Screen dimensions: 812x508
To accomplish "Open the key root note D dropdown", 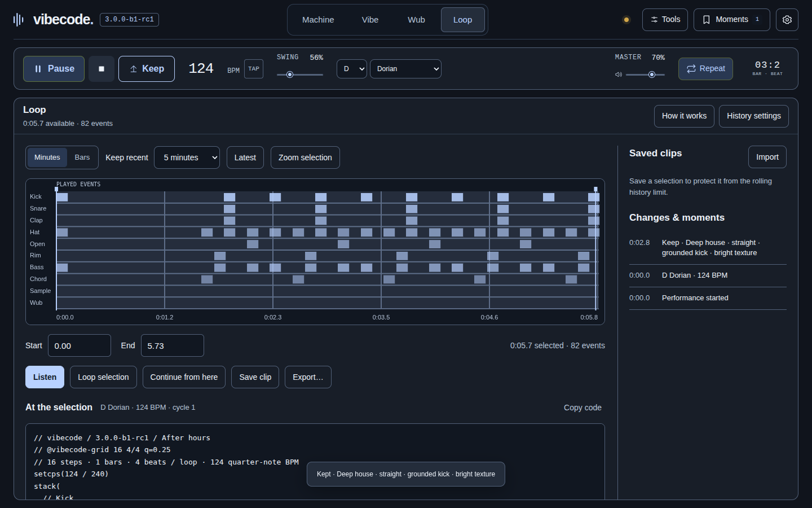I will point(352,69).
